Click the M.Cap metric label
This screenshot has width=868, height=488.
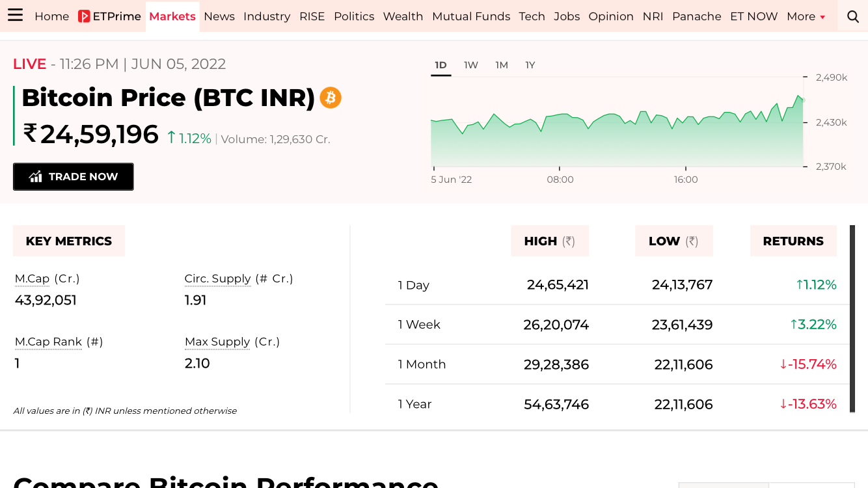click(x=32, y=278)
